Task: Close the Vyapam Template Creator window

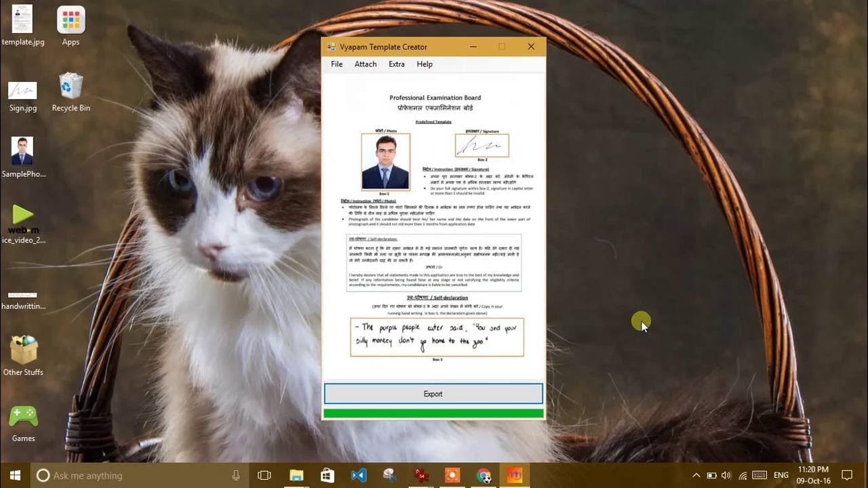Action: 531,47
